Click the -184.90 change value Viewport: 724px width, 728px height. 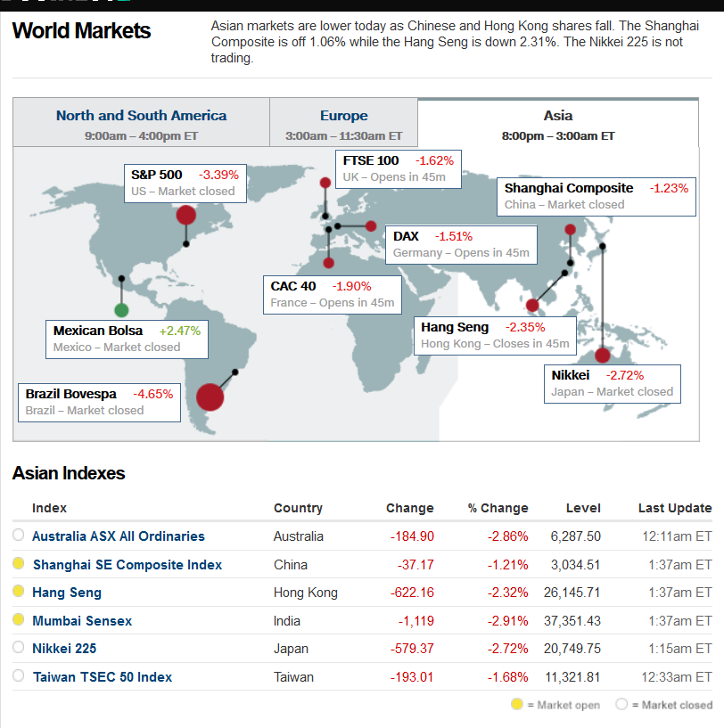(x=412, y=536)
